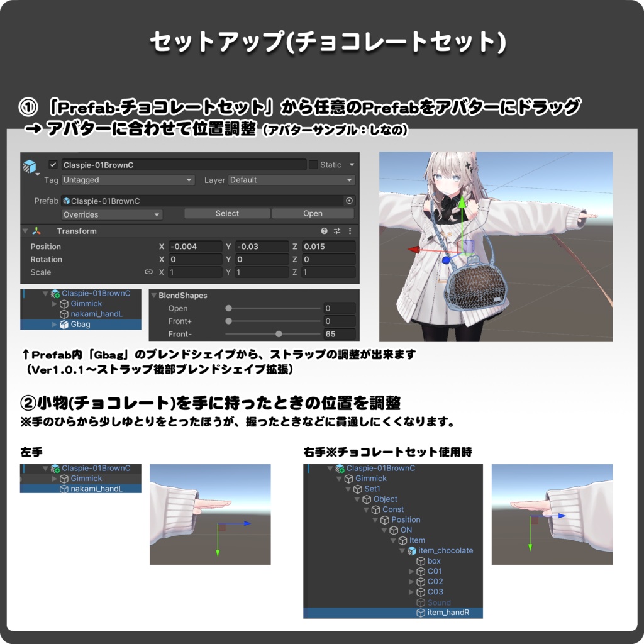Viewport: 644px width, 644px height.
Task: Click the Position X value field
Action: [194, 246]
